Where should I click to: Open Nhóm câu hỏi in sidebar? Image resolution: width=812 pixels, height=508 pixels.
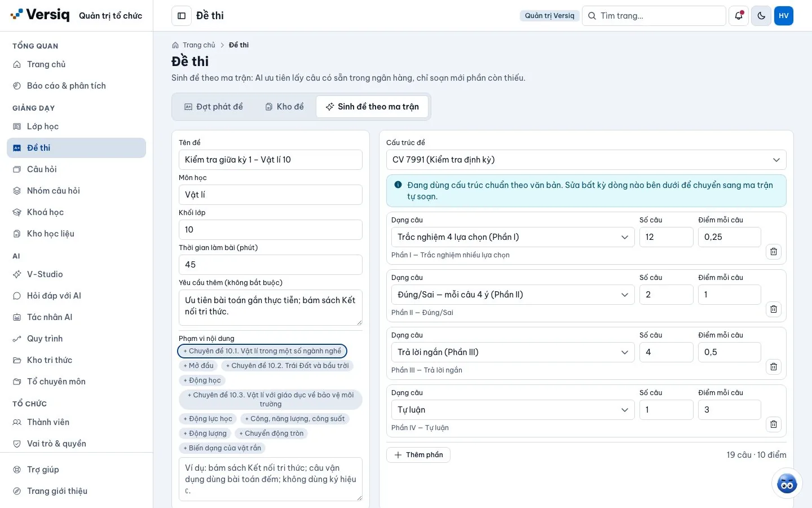77,191
